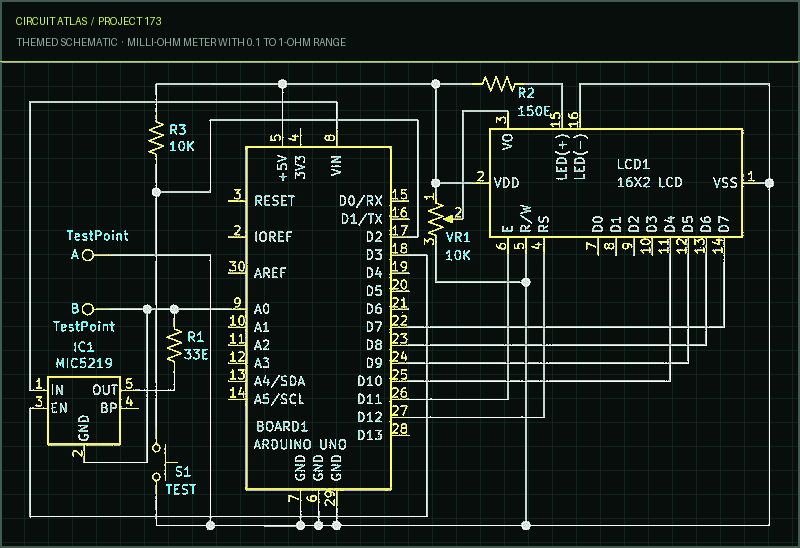The height and width of the screenshot is (548, 800).
Task: Click the MIC5219 'BP' pin label
Action: click(109, 408)
